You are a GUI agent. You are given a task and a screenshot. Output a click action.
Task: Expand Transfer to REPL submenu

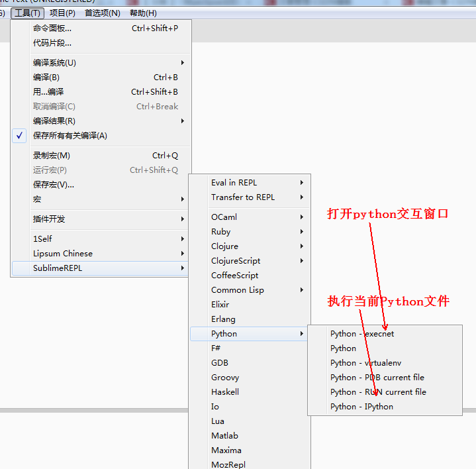point(250,197)
